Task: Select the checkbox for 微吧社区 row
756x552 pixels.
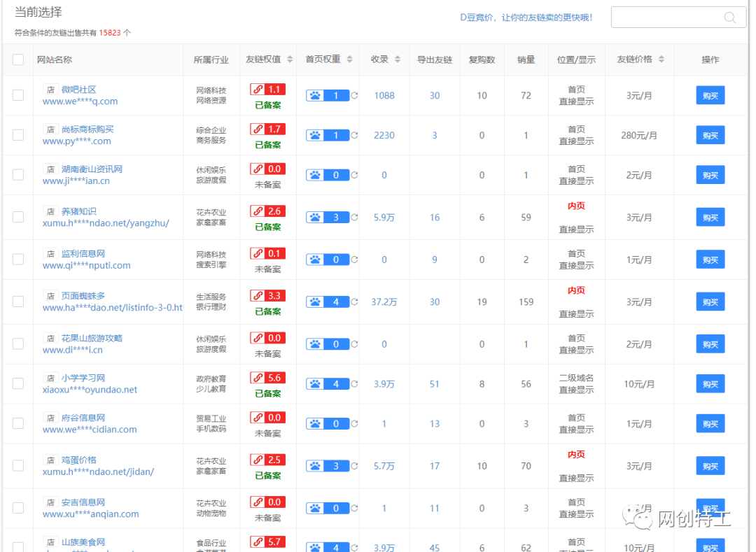Action: click(17, 95)
